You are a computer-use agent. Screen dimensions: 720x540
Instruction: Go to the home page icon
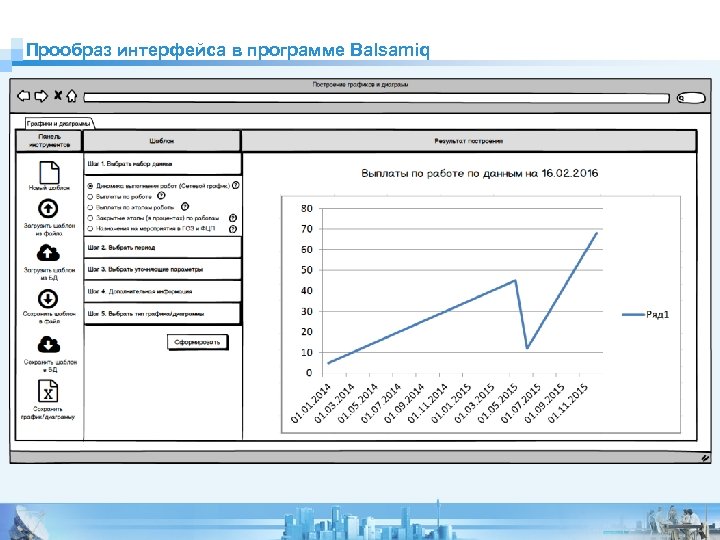[71, 96]
